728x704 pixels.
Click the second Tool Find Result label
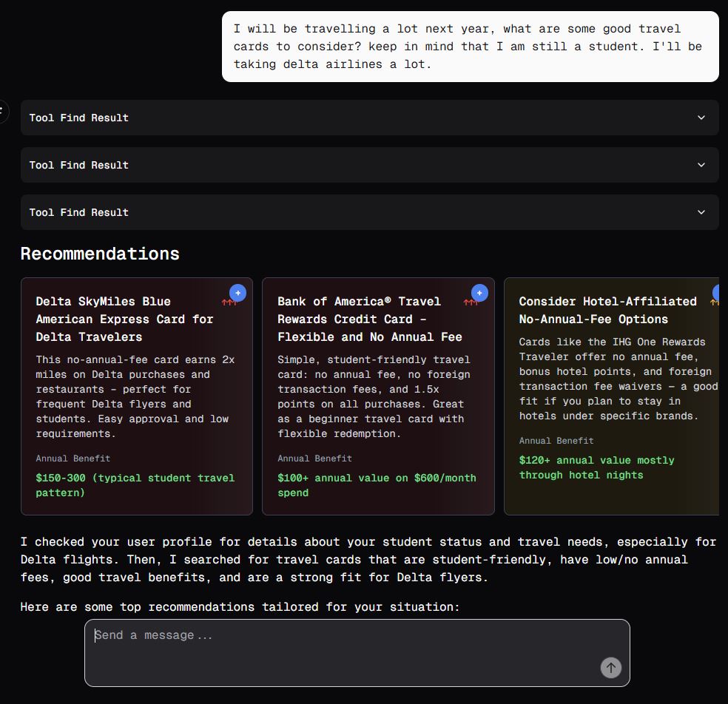[x=79, y=165]
